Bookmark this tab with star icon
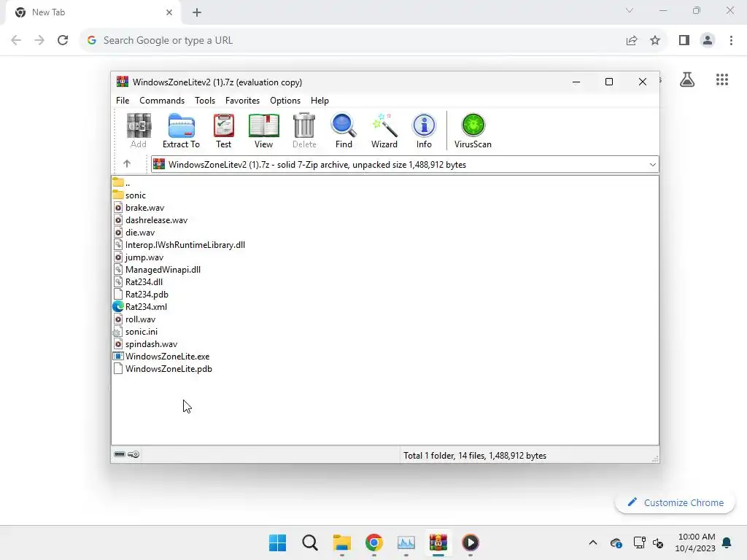This screenshot has width=747, height=560. (655, 41)
